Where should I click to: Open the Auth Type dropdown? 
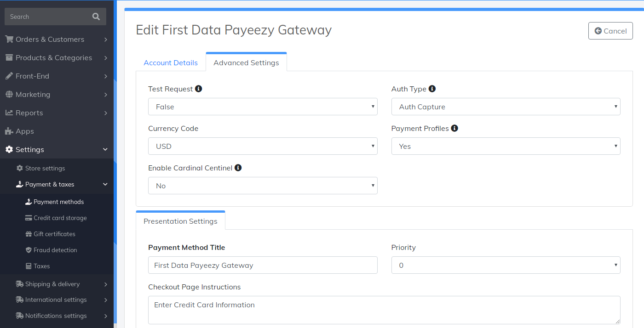tap(506, 107)
